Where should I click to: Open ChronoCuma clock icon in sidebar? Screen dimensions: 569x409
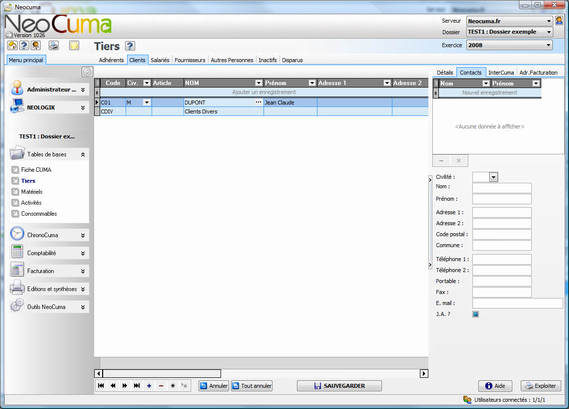[x=17, y=234]
